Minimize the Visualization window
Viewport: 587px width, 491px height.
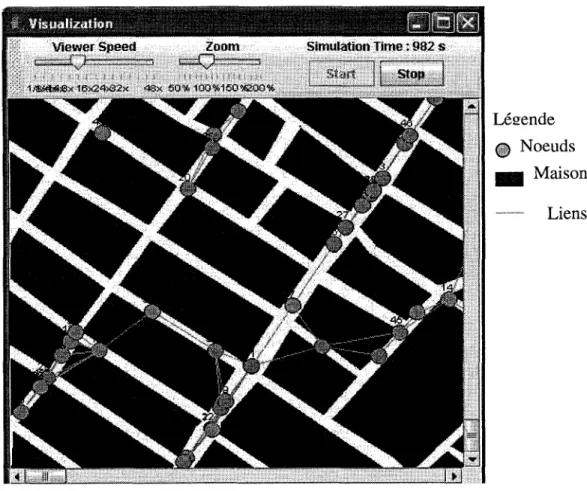pos(418,22)
